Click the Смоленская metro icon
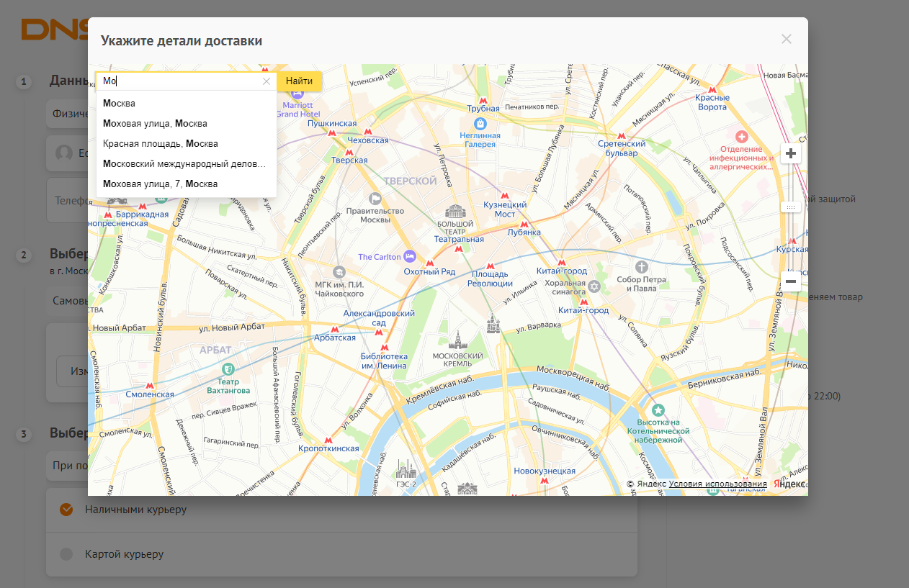 (150, 386)
